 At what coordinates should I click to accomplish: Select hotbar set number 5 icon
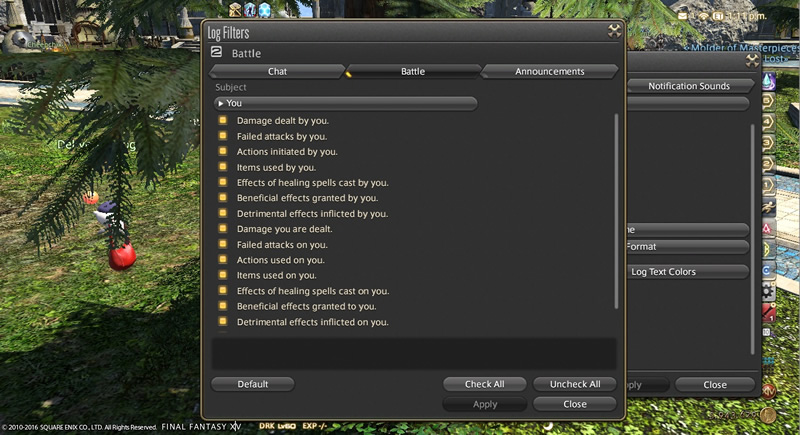pyautogui.click(x=768, y=101)
